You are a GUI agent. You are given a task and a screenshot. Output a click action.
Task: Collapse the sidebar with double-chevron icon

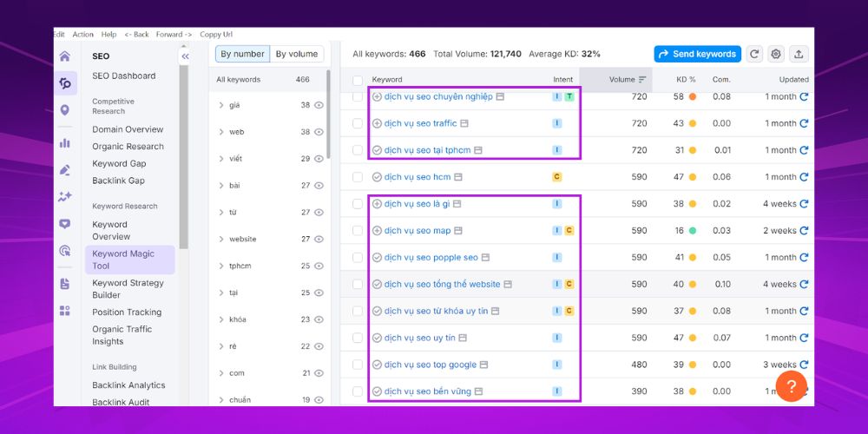[185, 56]
